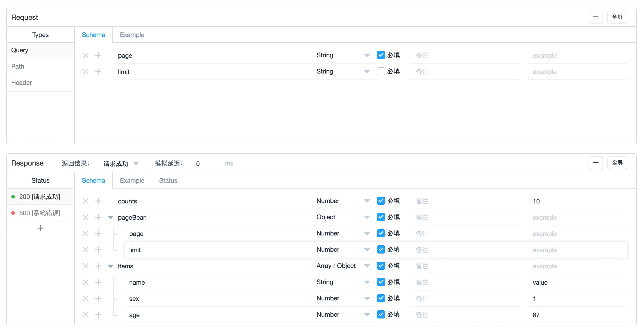Collapse the pageBean object tree
The height and width of the screenshot is (332, 644).
coord(111,218)
